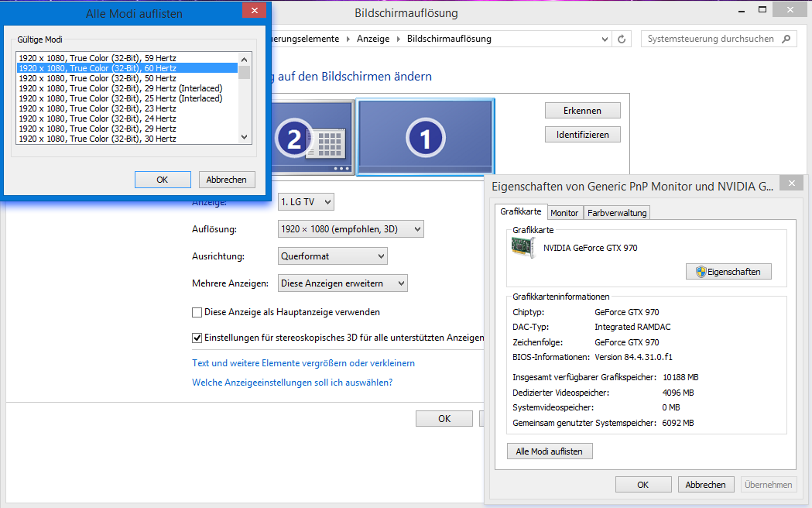This screenshot has height=508, width=812.
Task: Close the Bildschirmauflösung window
Action: coord(790,10)
